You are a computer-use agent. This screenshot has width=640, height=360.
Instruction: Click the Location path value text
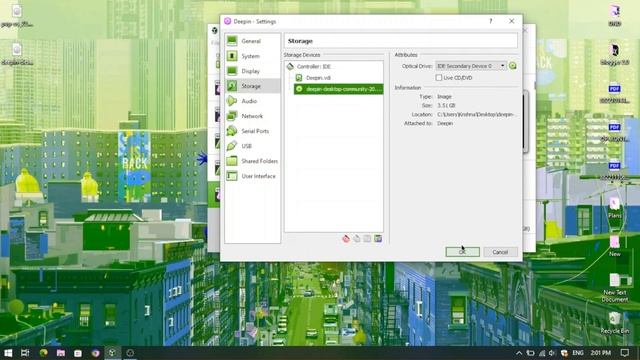[475, 114]
